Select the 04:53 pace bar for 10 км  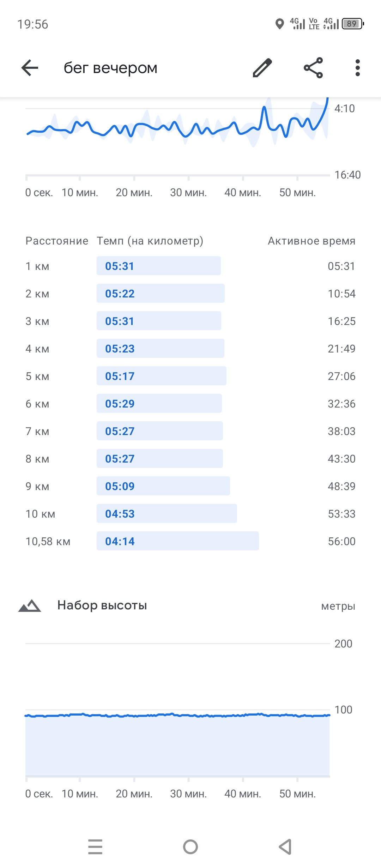click(x=167, y=513)
